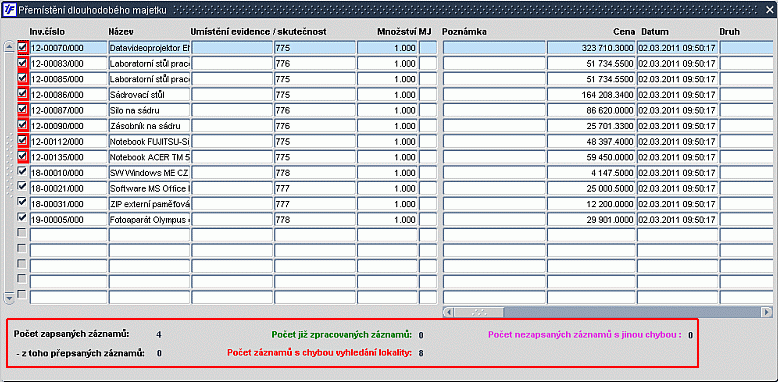Close the Přemístění dlouhodobého majetku window
The width and height of the screenshot is (778, 382).
(769, 9)
